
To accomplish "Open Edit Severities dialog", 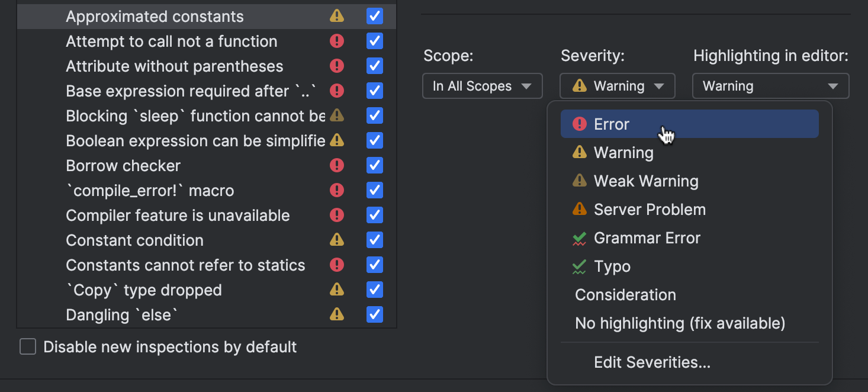I will pos(652,362).
